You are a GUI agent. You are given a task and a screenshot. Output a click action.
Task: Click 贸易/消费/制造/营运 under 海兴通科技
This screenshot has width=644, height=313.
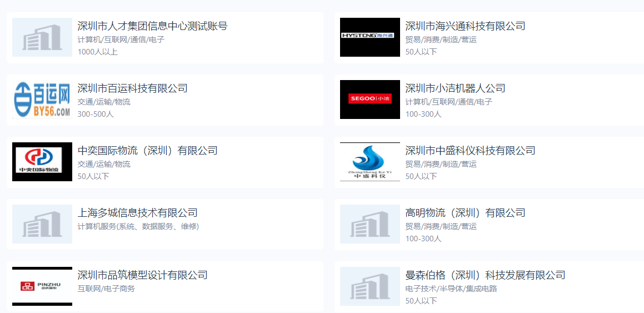point(441,40)
